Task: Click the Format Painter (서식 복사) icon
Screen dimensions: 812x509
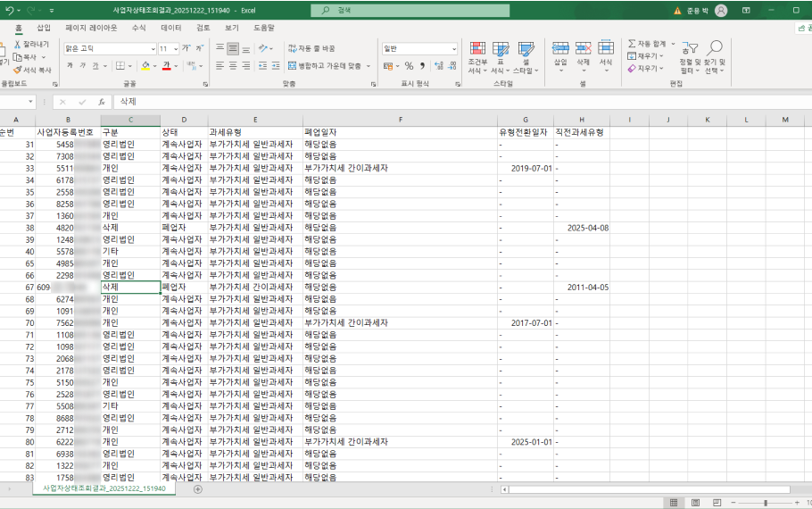Action: click(x=18, y=70)
